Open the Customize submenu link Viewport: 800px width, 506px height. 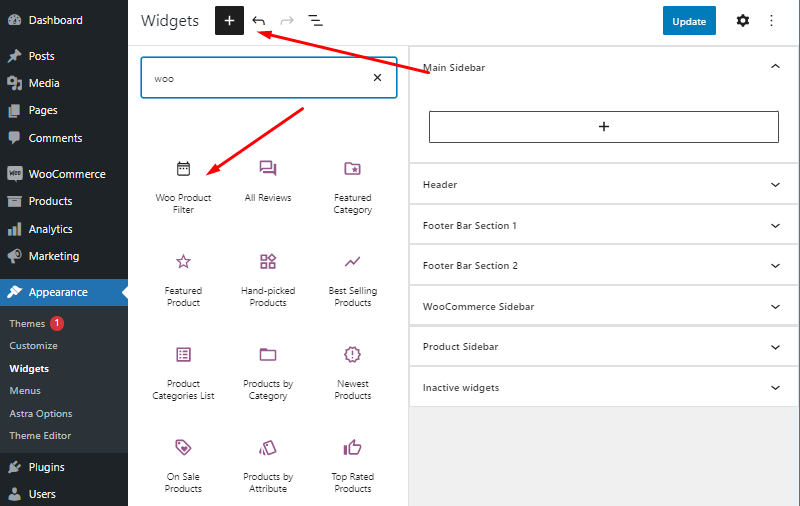point(34,346)
